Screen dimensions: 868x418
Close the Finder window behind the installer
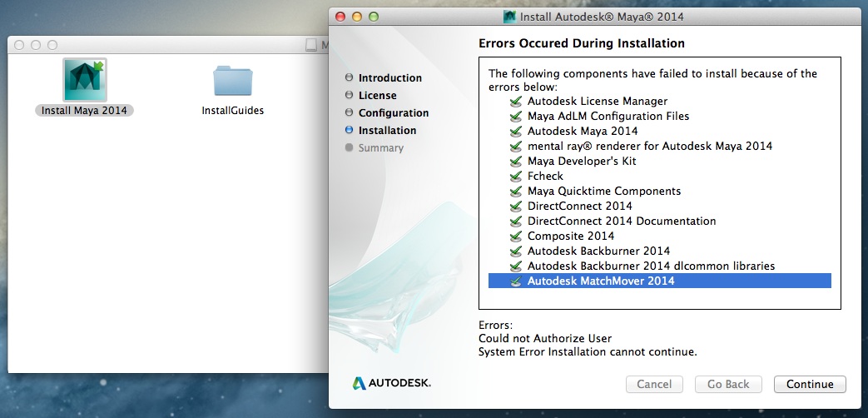coord(19,45)
